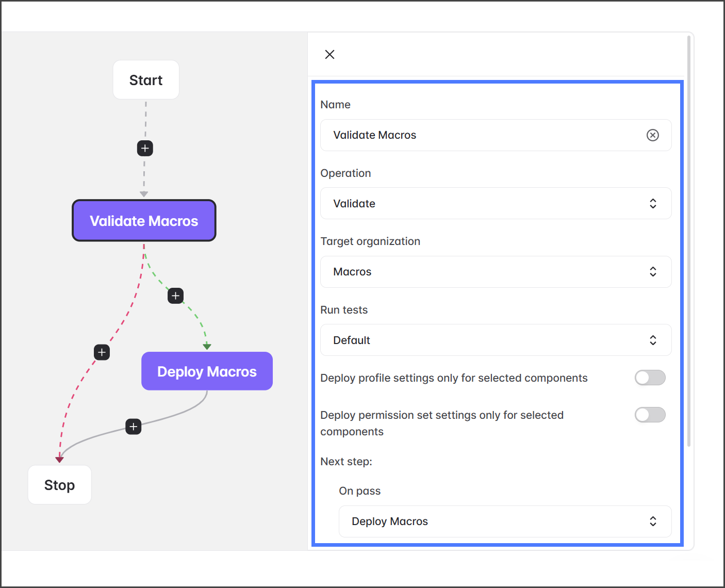
Task: Add step between Deploy Macros and Stop
Action: 134,427
